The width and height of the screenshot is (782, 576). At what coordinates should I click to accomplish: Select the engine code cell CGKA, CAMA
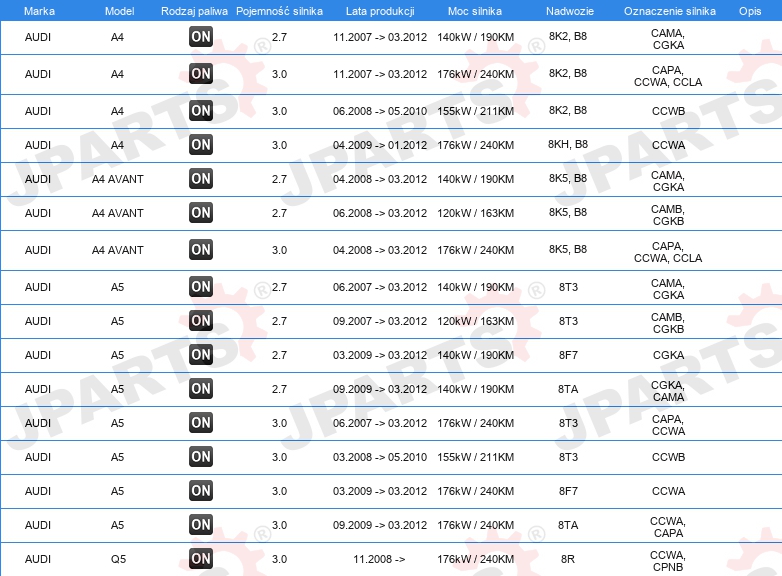(x=668, y=391)
